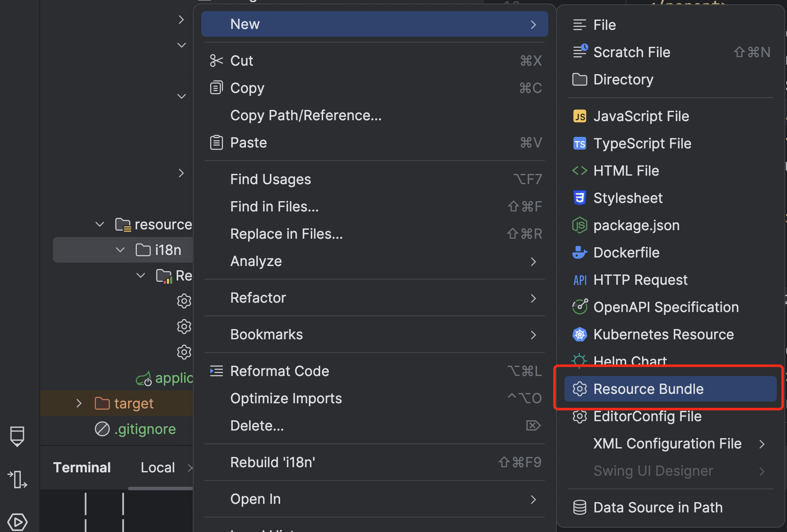Select the .gitignore file
Image resolution: width=787 pixels, height=532 pixels.
pos(145,429)
